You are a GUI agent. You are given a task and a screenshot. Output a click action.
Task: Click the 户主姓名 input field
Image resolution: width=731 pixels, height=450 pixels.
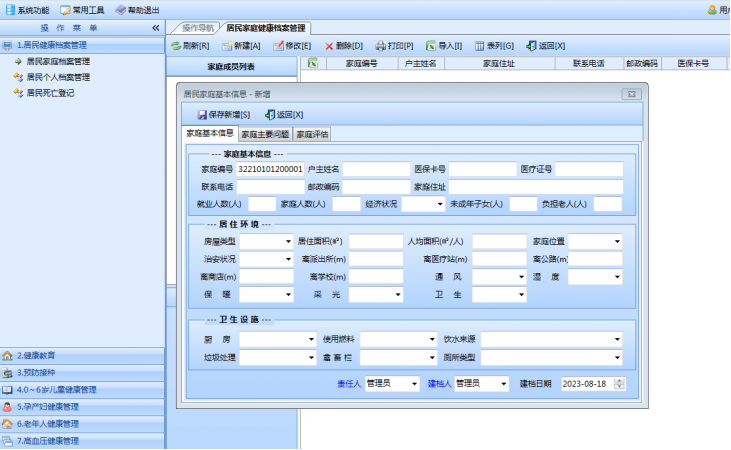(376, 169)
